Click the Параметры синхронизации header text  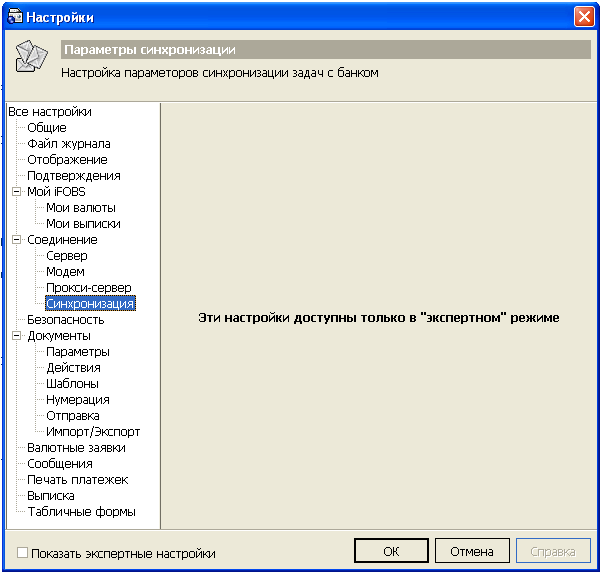tap(150, 50)
